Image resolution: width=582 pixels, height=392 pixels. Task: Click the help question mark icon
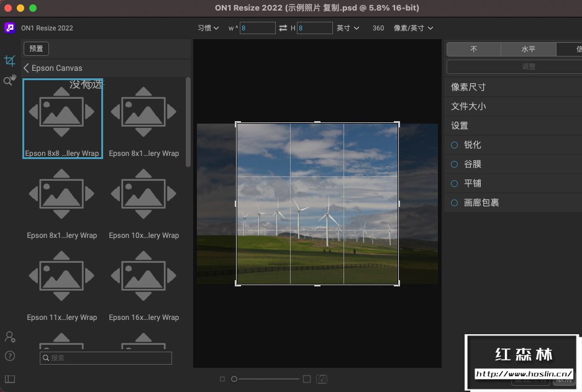pyautogui.click(x=9, y=357)
